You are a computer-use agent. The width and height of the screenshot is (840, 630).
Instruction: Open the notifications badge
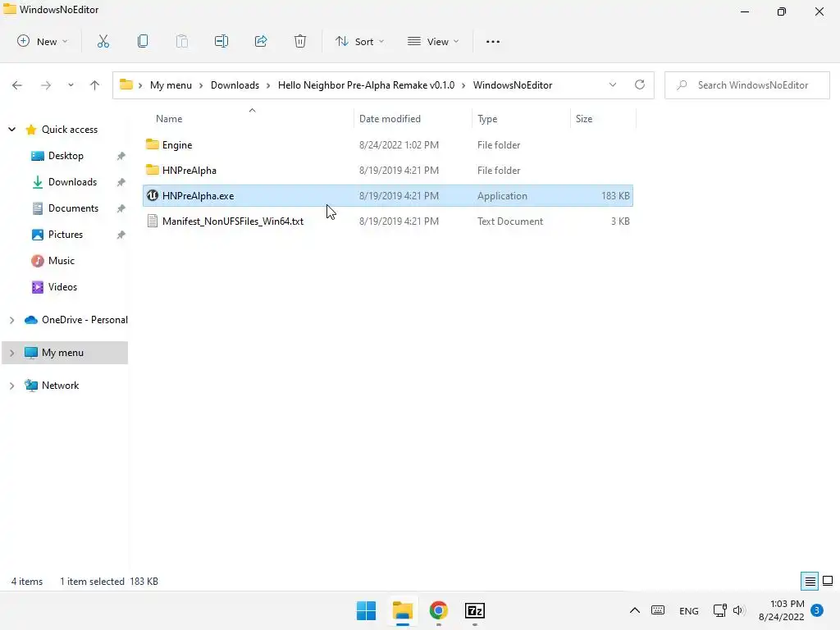pos(817,610)
